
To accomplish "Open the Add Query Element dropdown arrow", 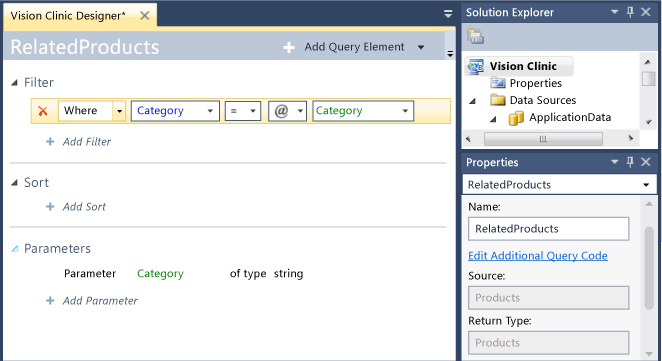I will coord(421,47).
